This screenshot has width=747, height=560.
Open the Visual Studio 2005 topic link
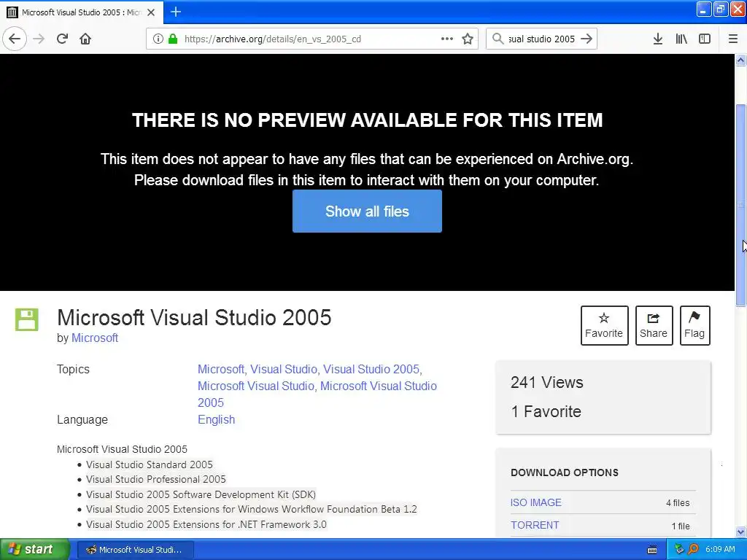pyautogui.click(x=371, y=369)
